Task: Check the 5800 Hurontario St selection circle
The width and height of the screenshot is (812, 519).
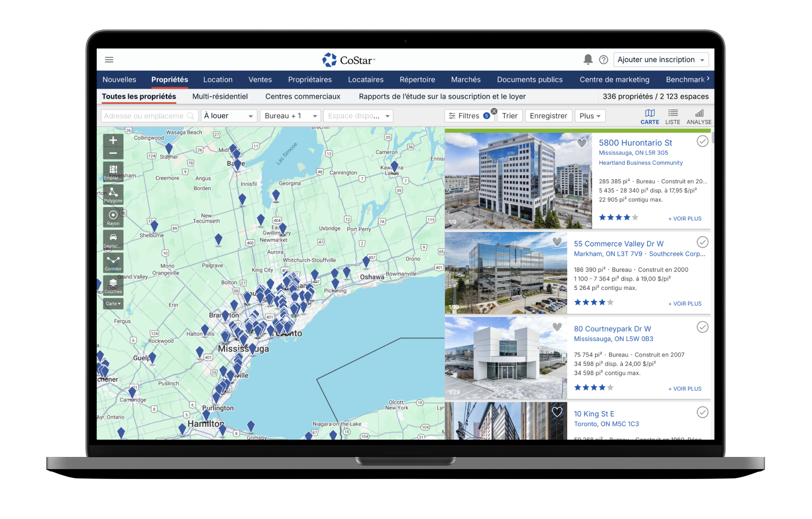Action: coord(702,141)
